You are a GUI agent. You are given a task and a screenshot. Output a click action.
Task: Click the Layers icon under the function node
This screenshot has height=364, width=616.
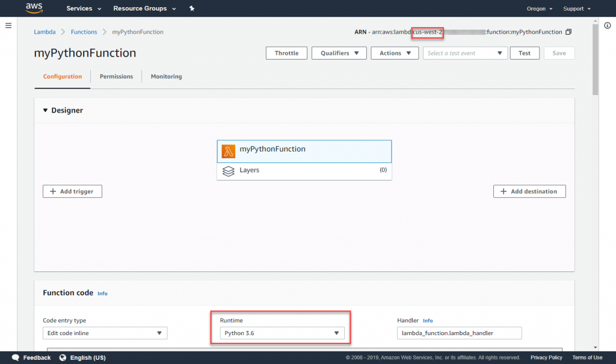[229, 171]
